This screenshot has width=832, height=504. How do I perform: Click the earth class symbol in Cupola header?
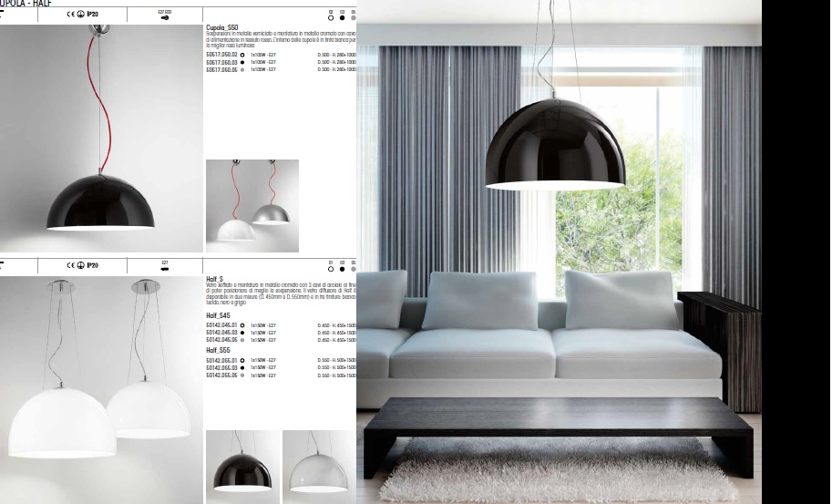click(81, 15)
